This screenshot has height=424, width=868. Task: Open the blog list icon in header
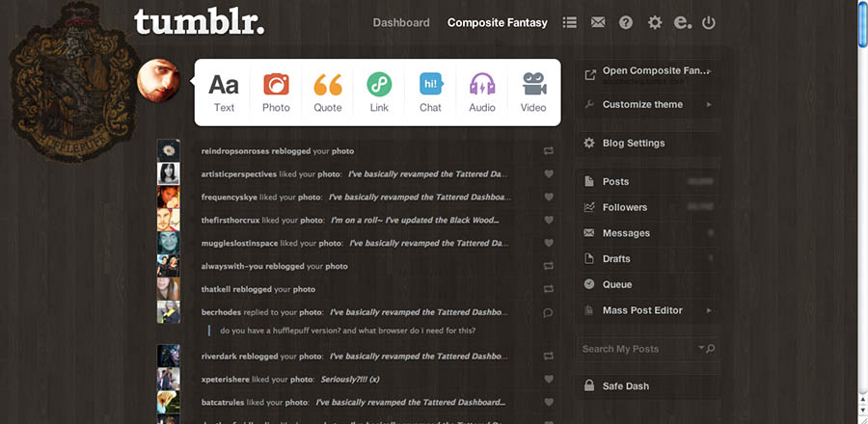pyautogui.click(x=570, y=23)
